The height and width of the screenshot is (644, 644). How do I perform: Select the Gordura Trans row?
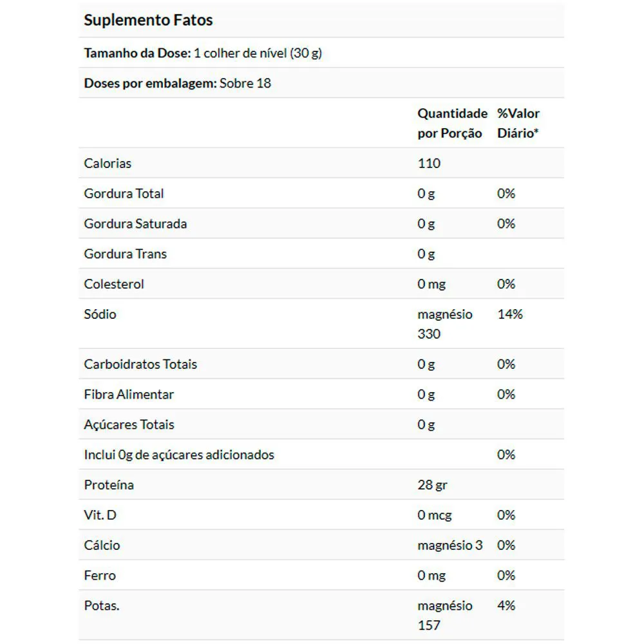pyautogui.click(x=321, y=254)
